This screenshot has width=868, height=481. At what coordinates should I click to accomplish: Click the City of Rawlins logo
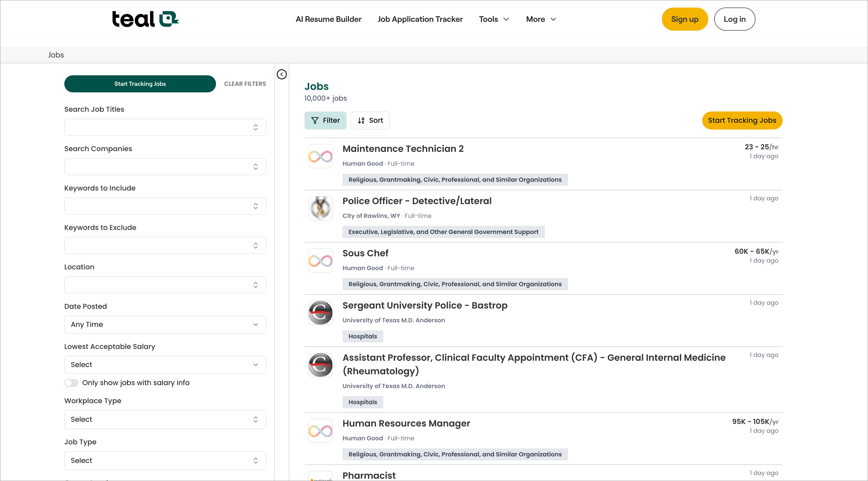(x=320, y=209)
